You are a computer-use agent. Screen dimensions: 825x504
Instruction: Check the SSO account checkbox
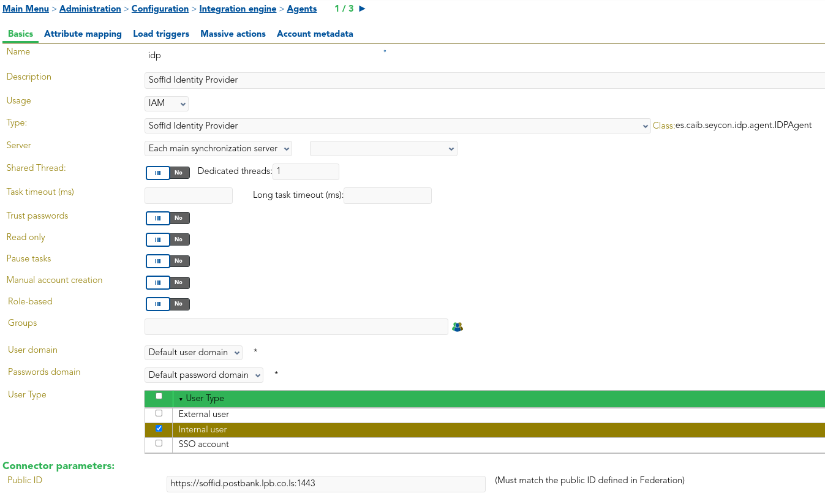pyautogui.click(x=159, y=443)
